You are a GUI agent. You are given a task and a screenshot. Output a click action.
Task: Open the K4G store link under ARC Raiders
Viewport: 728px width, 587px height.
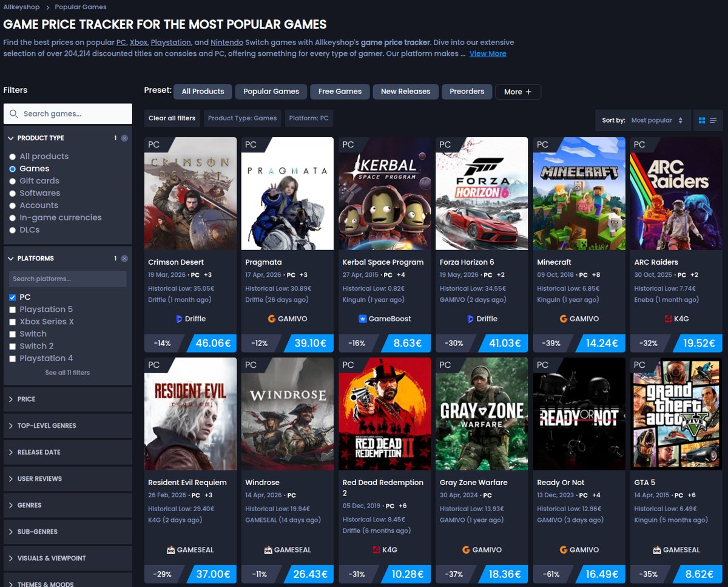(676, 317)
